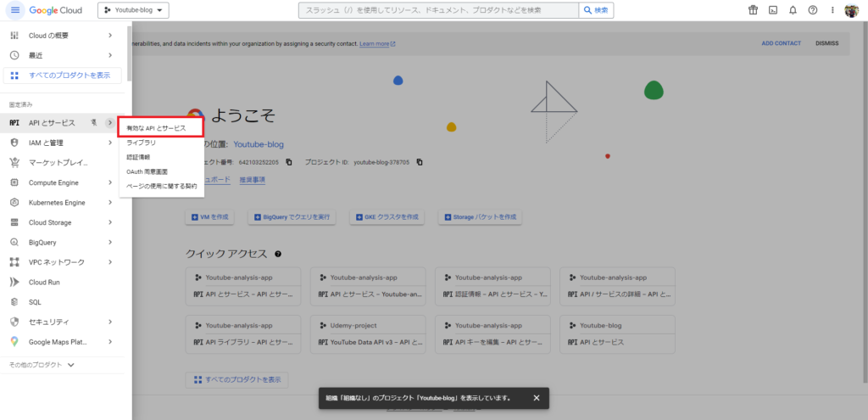Open the hamburger navigation menu
This screenshot has height=420, width=868.
click(15, 10)
